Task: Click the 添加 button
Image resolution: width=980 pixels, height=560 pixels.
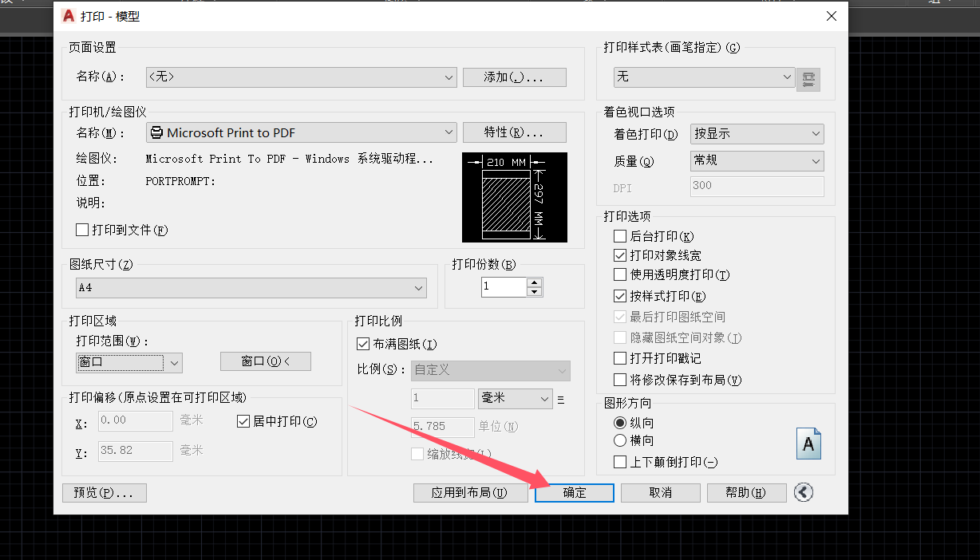Action: pyautogui.click(x=515, y=77)
